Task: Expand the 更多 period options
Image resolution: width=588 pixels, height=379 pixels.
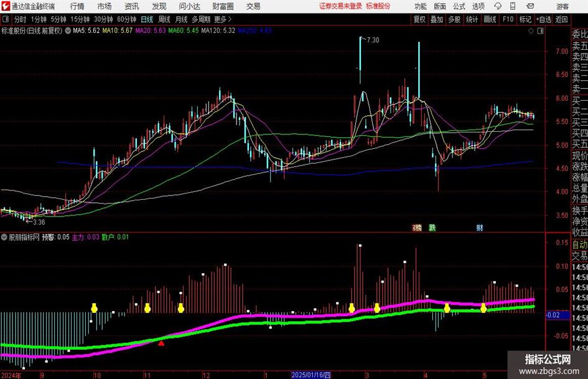Action: [x=223, y=19]
